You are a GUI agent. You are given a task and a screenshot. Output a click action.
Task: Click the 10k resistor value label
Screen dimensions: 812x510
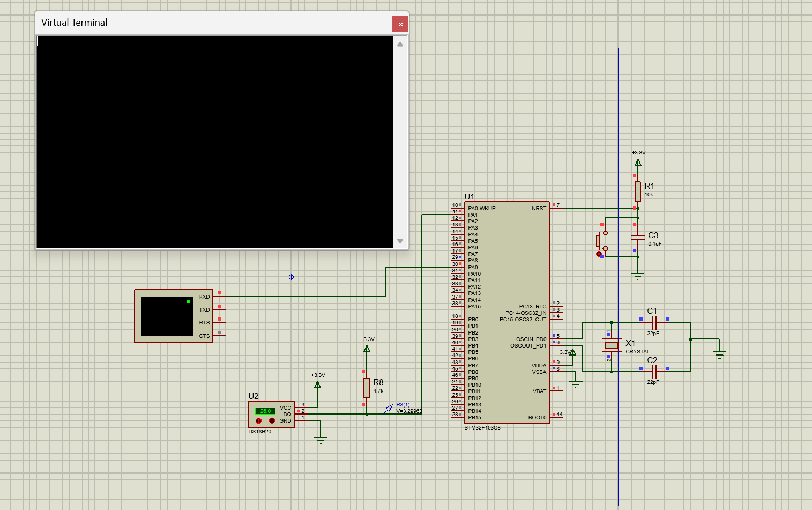tap(649, 195)
